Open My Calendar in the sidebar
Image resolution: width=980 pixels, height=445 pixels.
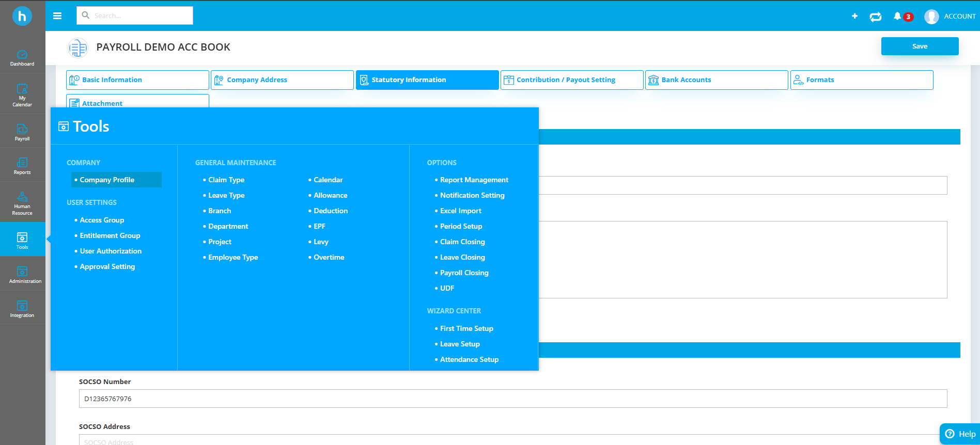click(22, 95)
